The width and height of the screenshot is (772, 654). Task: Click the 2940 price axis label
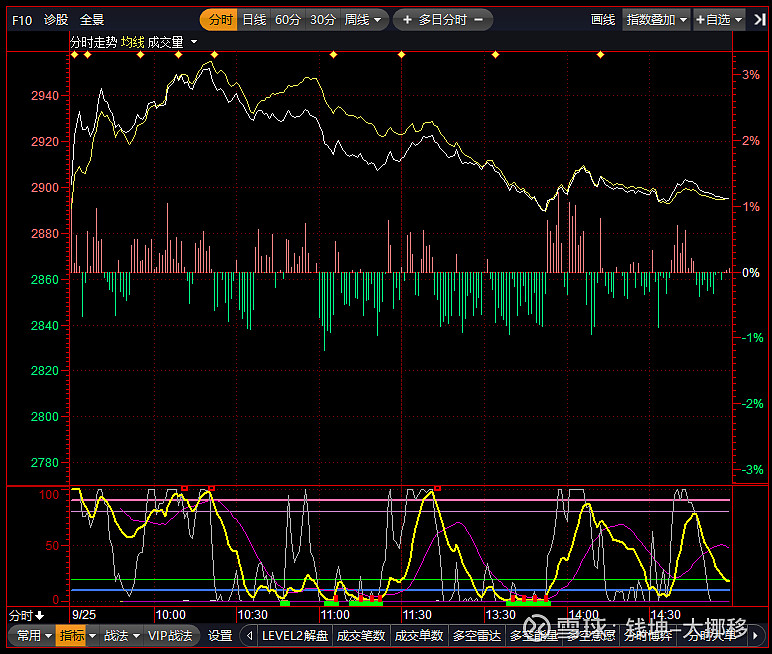[x=45, y=96]
